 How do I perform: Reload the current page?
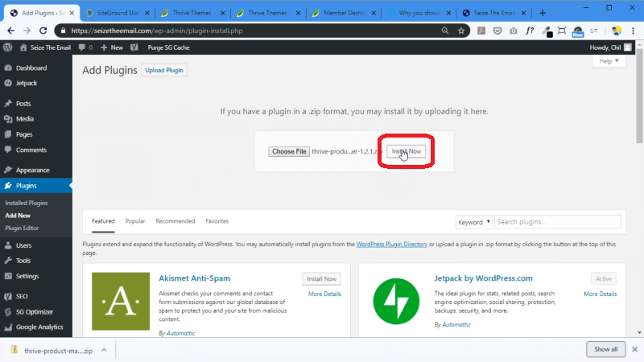[x=43, y=31]
